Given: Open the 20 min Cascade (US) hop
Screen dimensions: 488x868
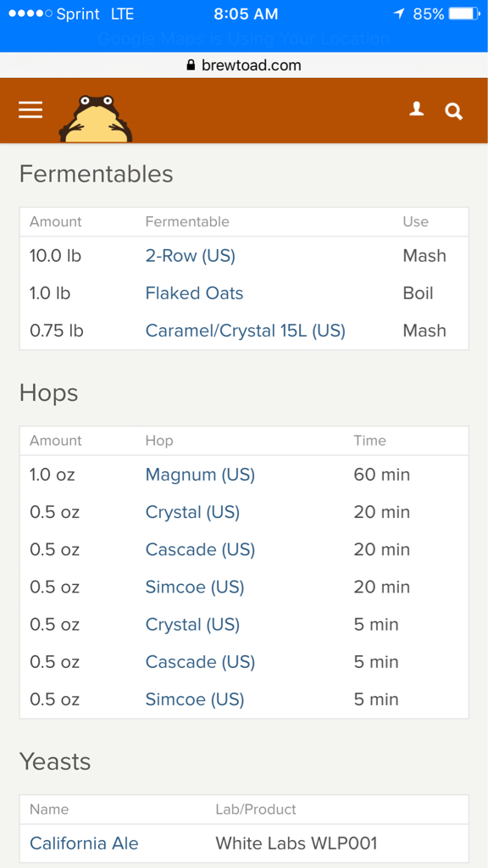Looking at the screenshot, I should click(200, 549).
